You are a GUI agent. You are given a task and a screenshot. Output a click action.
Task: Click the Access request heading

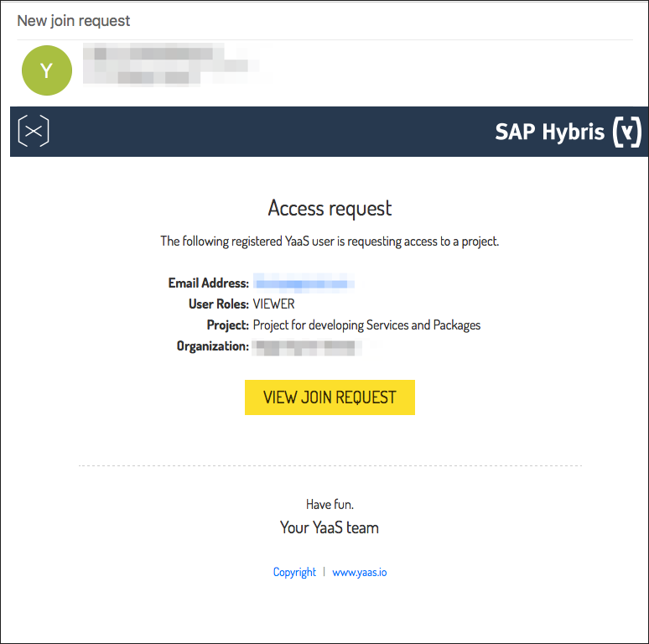(330, 208)
